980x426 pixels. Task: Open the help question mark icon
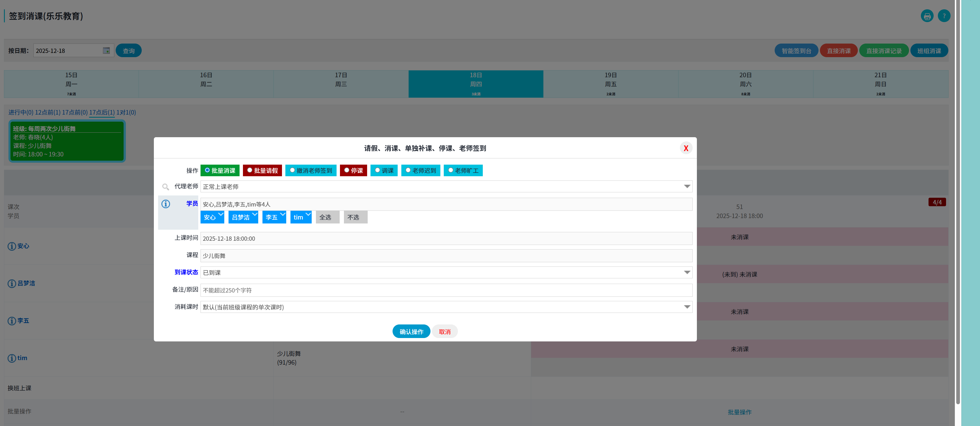coord(944,16)
